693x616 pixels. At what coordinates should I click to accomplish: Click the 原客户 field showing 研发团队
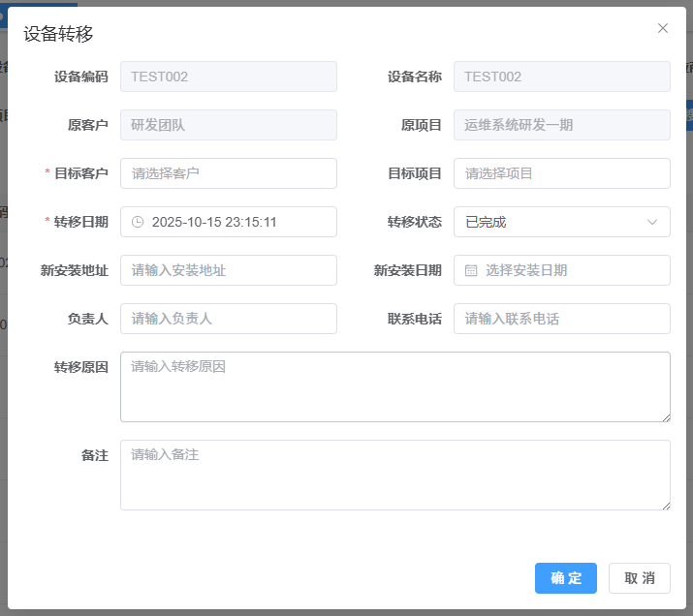click(x=228, y=125)
